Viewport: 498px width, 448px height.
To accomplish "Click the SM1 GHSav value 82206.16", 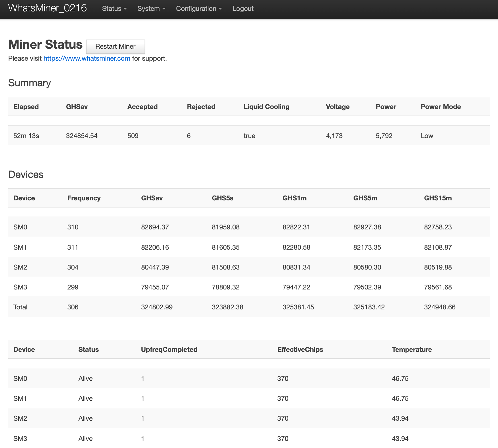I will [x=155, y=247].
